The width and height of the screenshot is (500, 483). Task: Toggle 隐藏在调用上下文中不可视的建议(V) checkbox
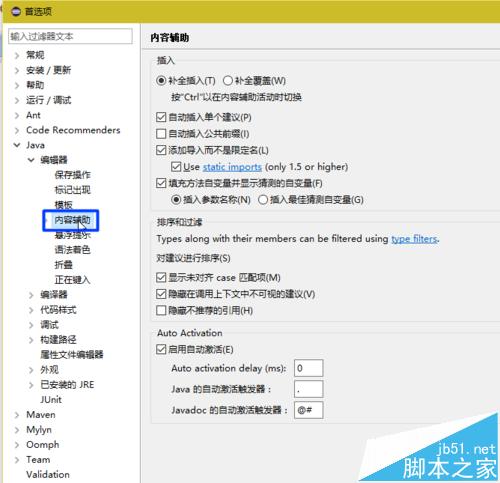161,294
